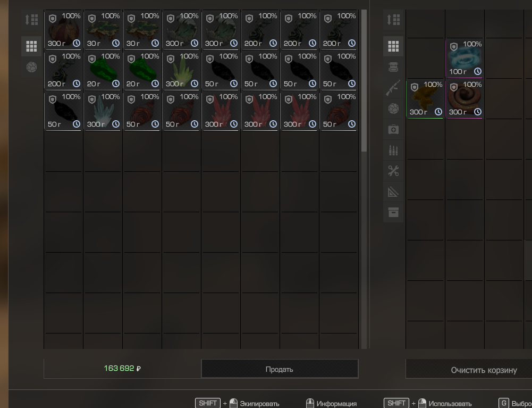Click the Информация hint label

[336, 404]
